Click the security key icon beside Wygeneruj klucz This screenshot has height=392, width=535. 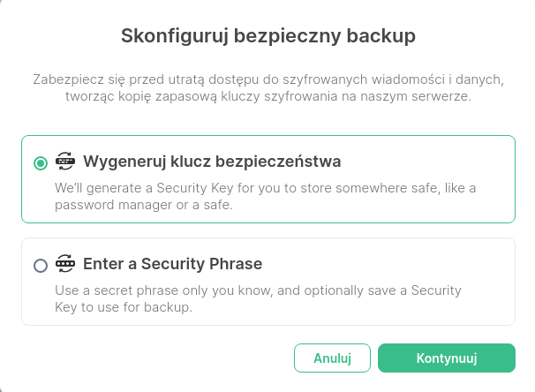tap(65, 161)
